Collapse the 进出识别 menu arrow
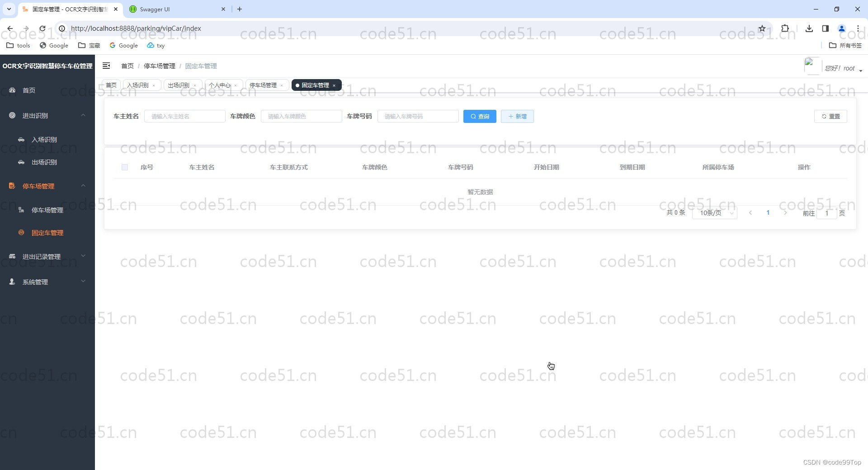The image size is (868, 470). pyautogui.click(x=83, y=115)
